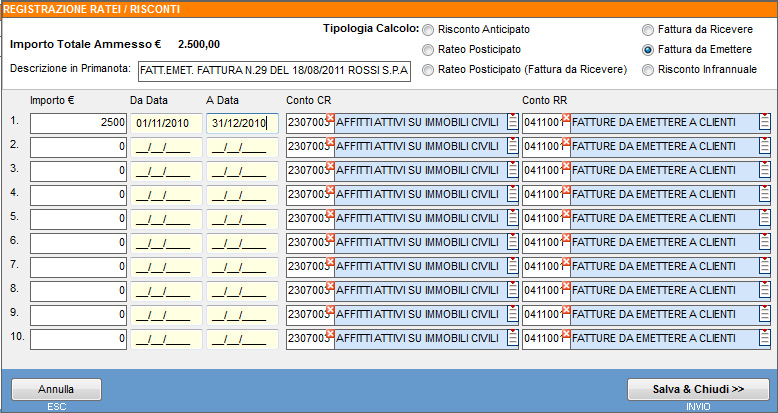
Task: Focus the Importo field in row 1
Action: (x=78, y=123)
